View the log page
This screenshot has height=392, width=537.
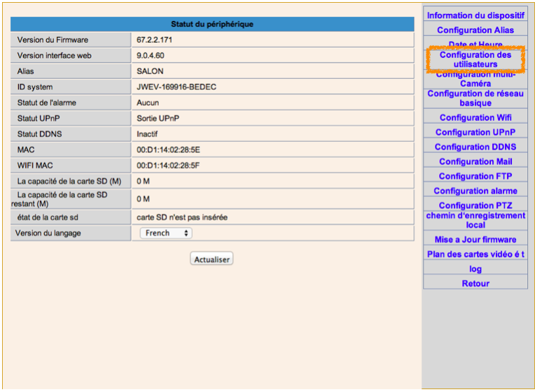point(475,269)
